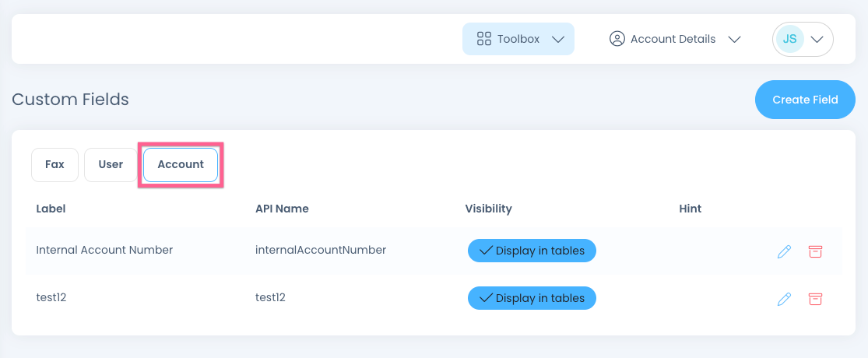
Task: Switch to the Fax tab
Action: point(54,164)
